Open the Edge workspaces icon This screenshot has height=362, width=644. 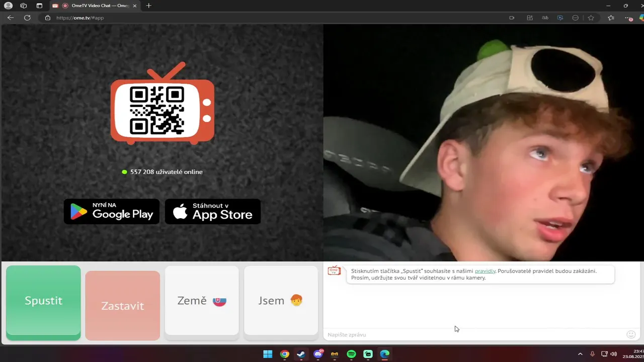pos(24,6)
